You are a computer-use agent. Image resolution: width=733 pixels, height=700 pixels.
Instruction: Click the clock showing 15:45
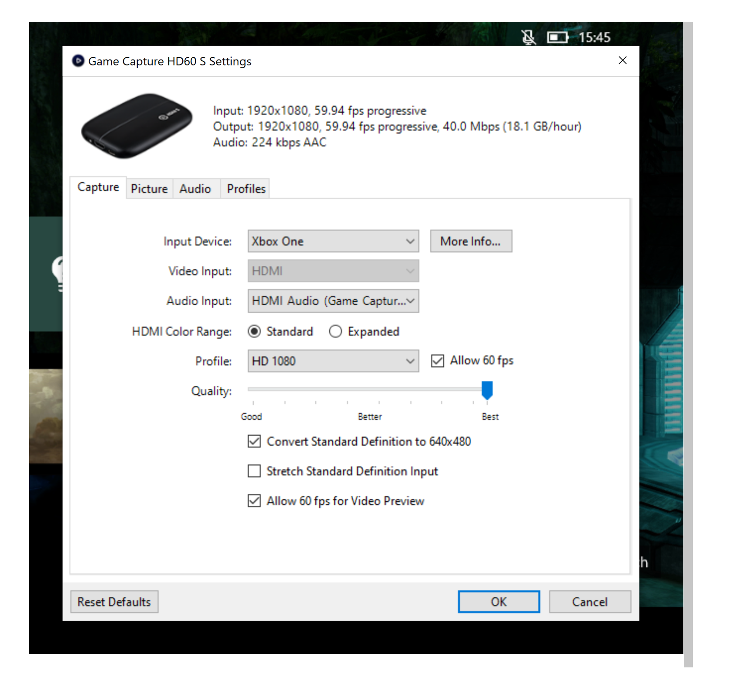click(x=594, y=37)
